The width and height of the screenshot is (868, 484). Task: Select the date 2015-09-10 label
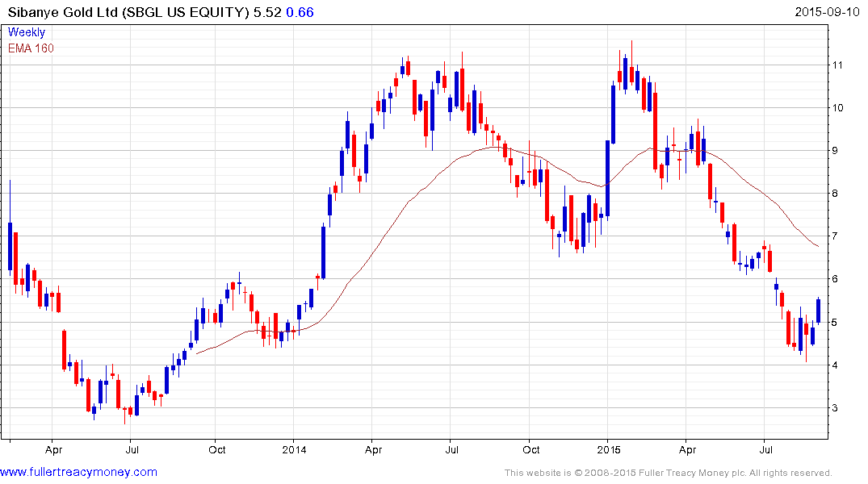827,11
